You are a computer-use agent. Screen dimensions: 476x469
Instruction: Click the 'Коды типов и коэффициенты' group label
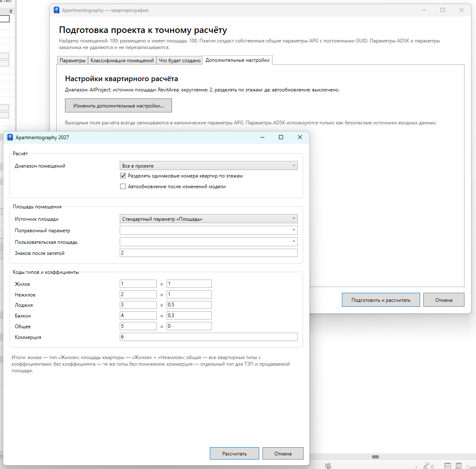pos(46,272)
